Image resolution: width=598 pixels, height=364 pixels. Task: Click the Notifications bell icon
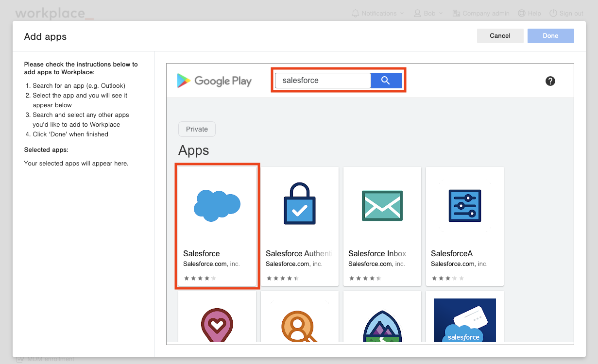[x=356, y=13]
